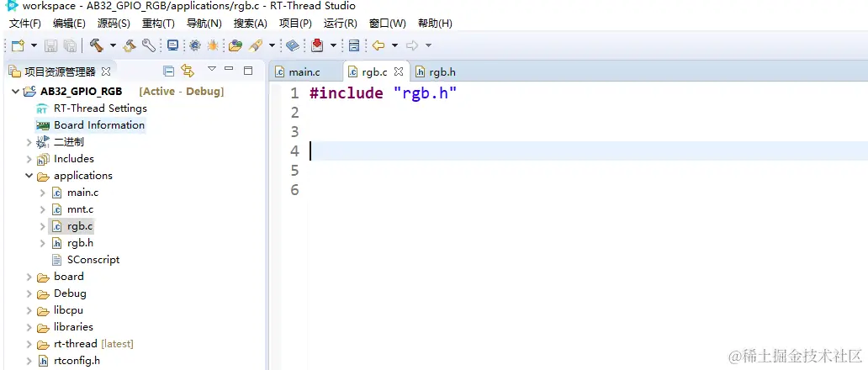Expand the libcpu folder
The image size is (868, 370).
[x=29, y=310]
